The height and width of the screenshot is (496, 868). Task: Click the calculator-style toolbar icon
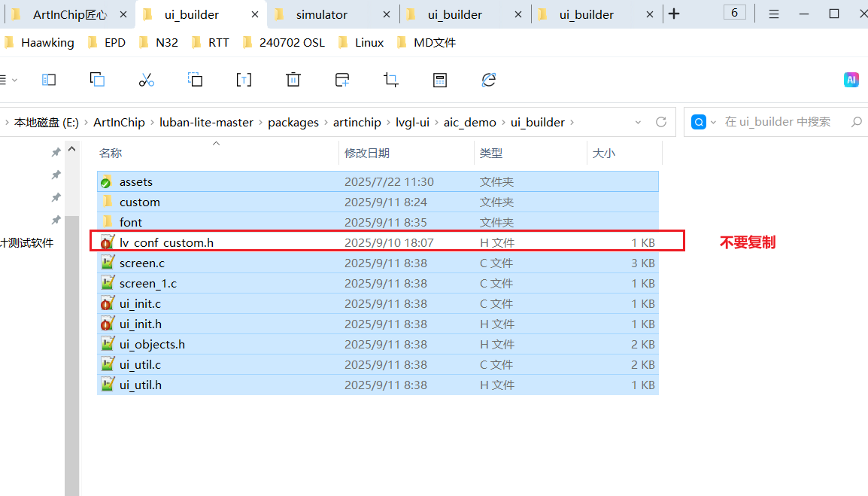pyautogui.click(x=439, y=80)
